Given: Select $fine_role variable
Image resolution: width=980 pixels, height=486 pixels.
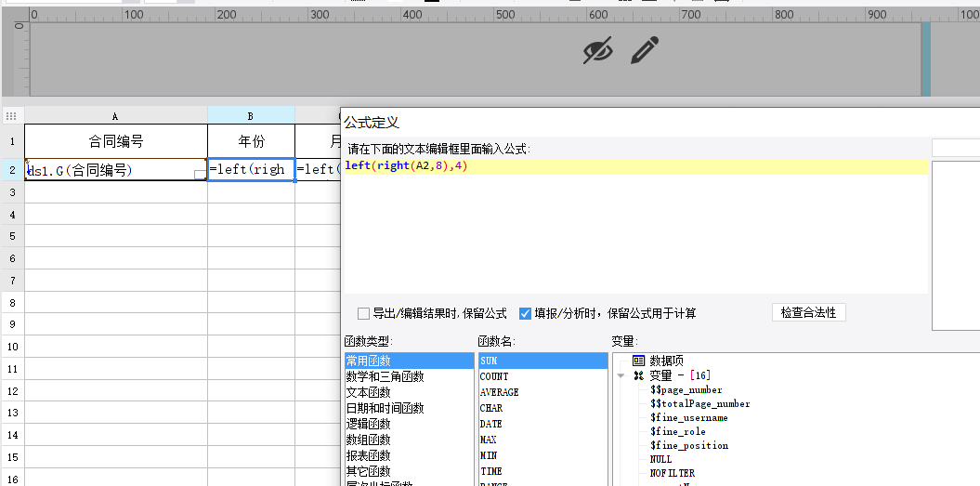Looking at the screenshot, I should 677,431.
